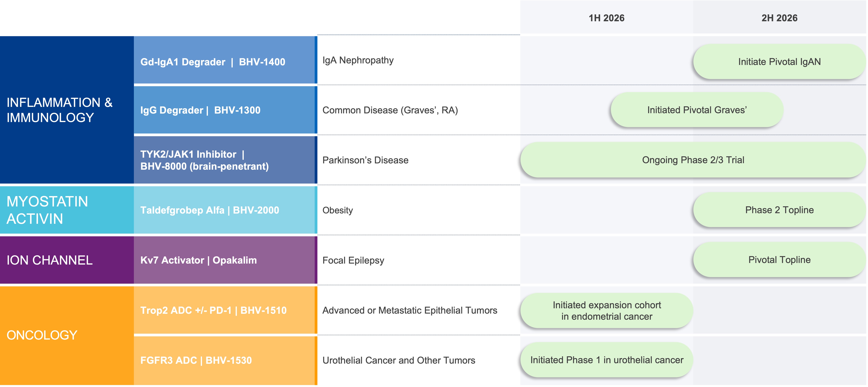
Task: Click the Pivotal Topline milestone pill
Action: click(x=779, y=260)
